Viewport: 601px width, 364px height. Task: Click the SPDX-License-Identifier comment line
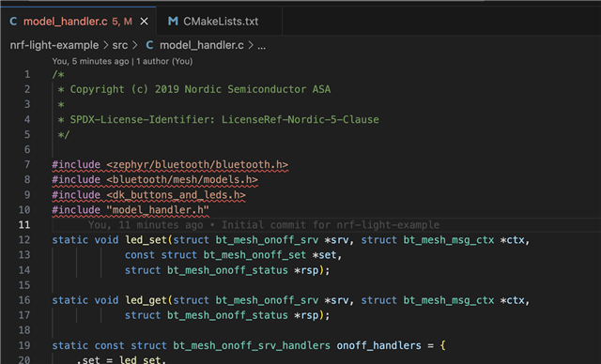point(218,120)
